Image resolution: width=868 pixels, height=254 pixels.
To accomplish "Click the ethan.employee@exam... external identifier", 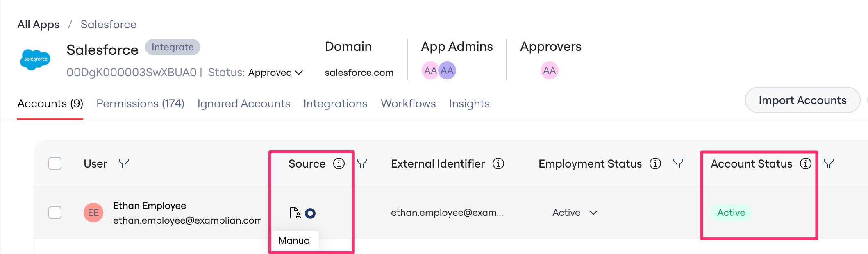I will pyautogui.click(x=447, y=213).
